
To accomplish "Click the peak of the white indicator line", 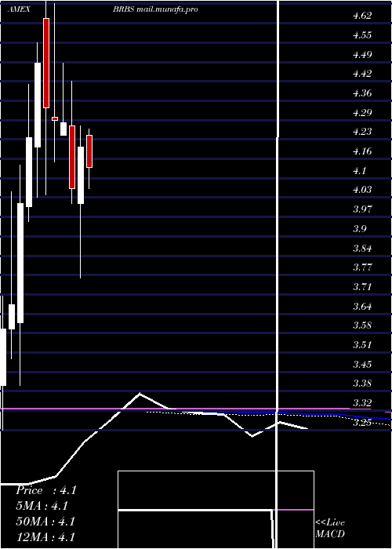I will point(140,394).
